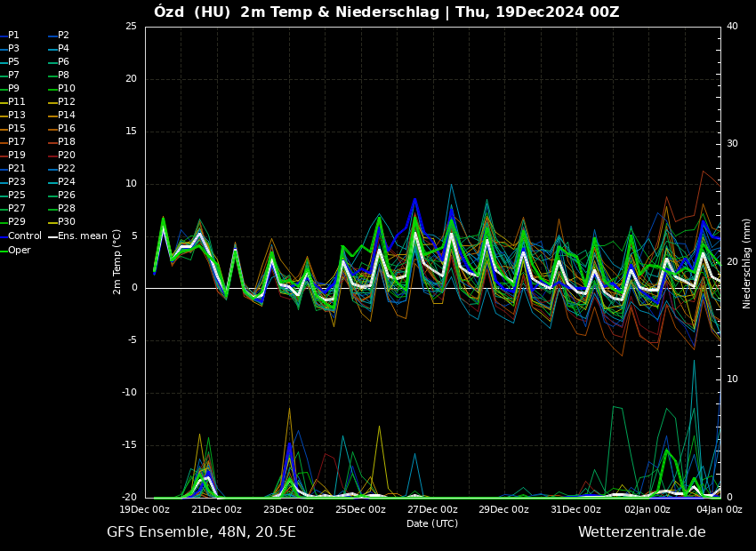Viewport: 756px width, 551px height.
Task: Click the green Oper line swatch
Action: 4,250
